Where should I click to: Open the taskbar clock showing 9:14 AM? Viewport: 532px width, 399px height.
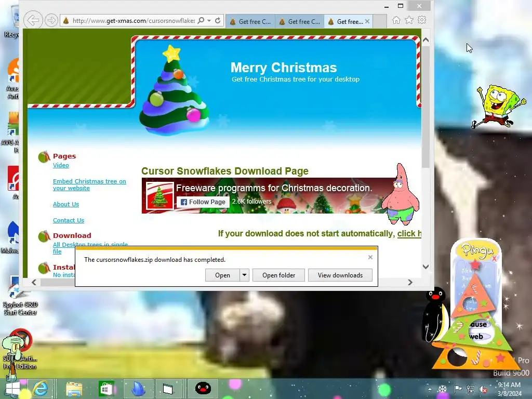(509, 389)
